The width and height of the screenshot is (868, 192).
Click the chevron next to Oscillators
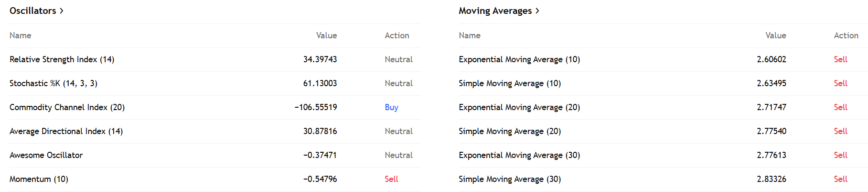(62, 11)
